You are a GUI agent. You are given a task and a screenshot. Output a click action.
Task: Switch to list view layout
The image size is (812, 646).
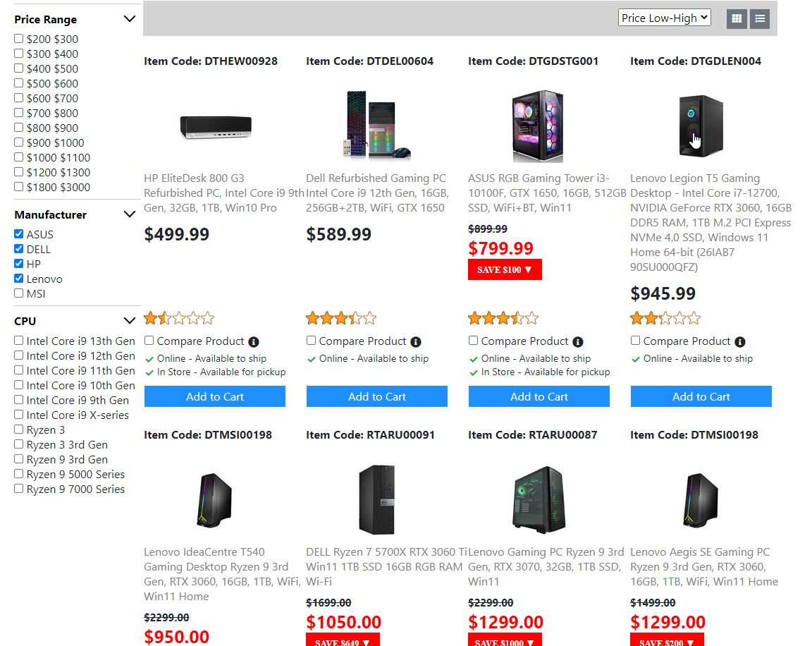tap(759, 19)
